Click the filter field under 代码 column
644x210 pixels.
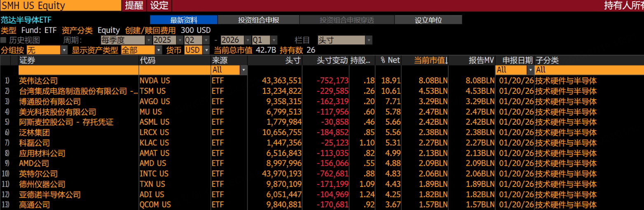(x=175, y=70)
